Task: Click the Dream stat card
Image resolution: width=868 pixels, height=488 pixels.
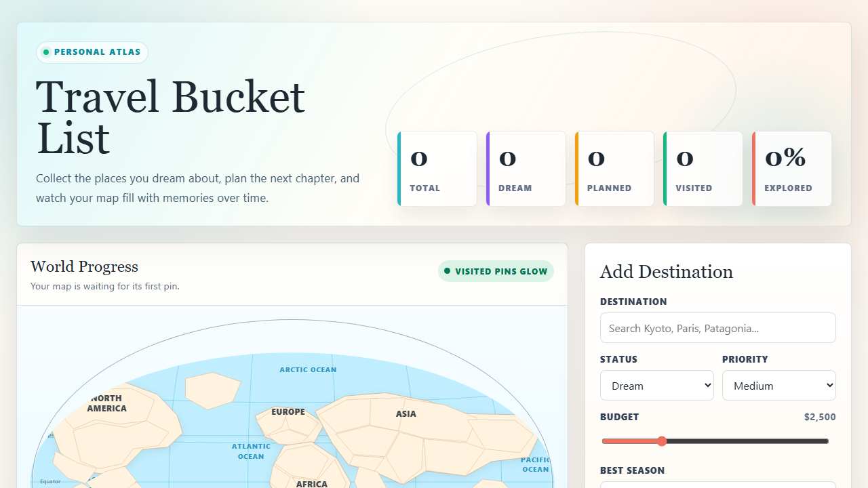Action: (x=526, y=169)
